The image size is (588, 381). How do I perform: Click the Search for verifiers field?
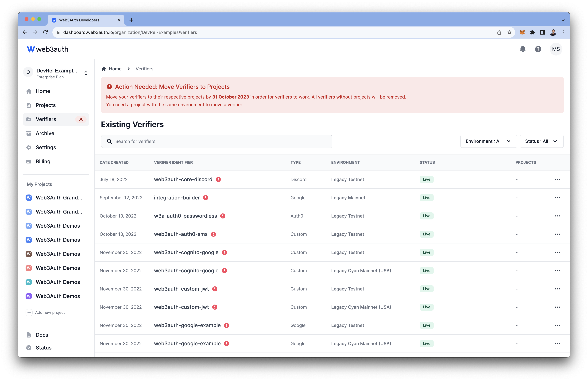tap(216, 141)
